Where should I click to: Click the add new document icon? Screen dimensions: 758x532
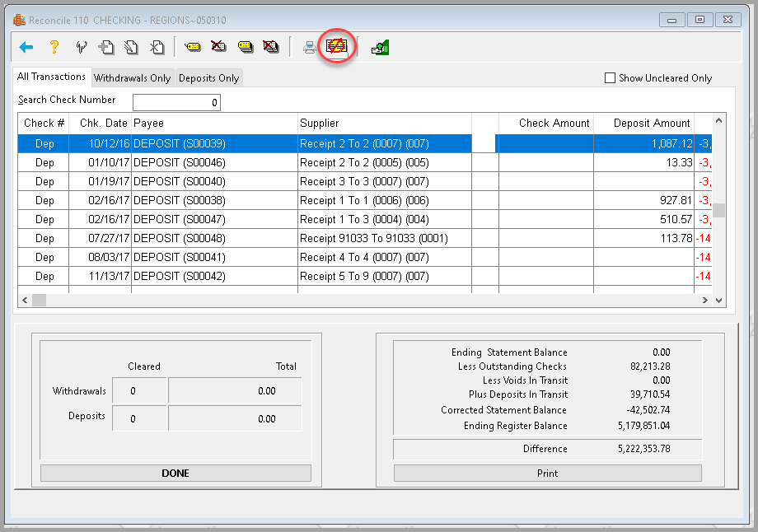tap(106, 48)
